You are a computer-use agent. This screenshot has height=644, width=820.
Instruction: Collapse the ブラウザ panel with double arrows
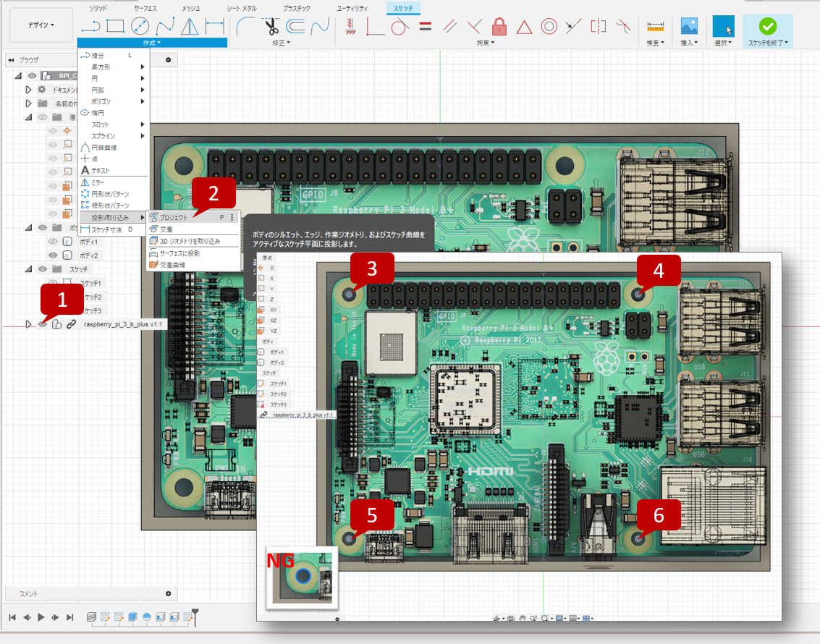[x=11, y=60]
